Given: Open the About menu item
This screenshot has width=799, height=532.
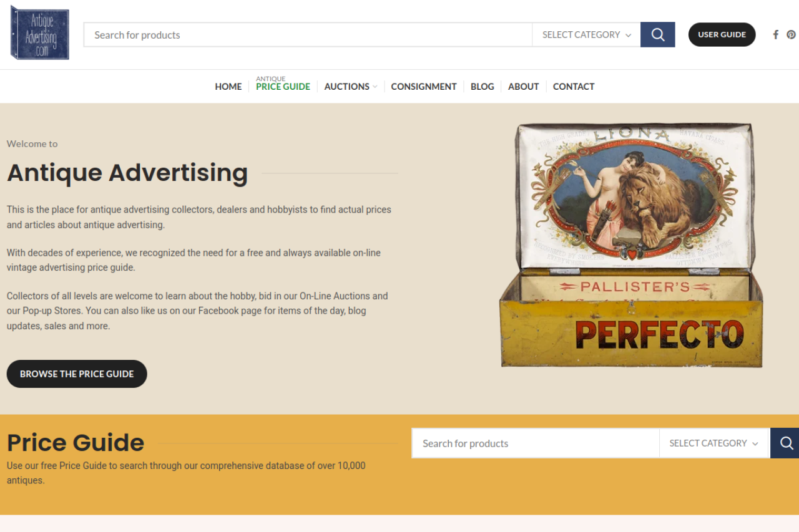Looking at the screenshot, I should 523,87.
